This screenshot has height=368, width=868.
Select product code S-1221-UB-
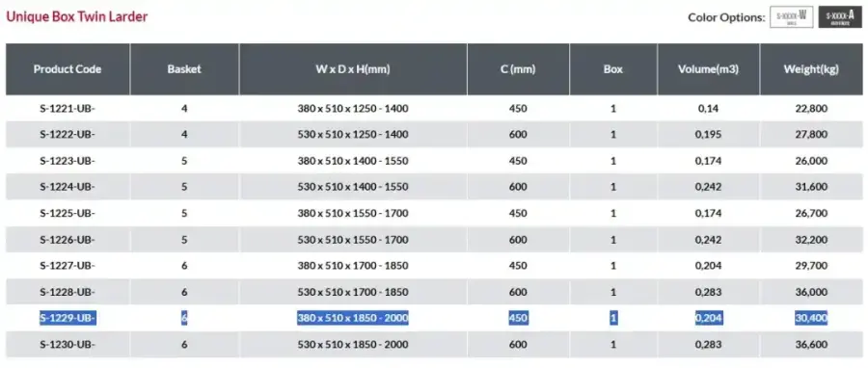[68, 108]
